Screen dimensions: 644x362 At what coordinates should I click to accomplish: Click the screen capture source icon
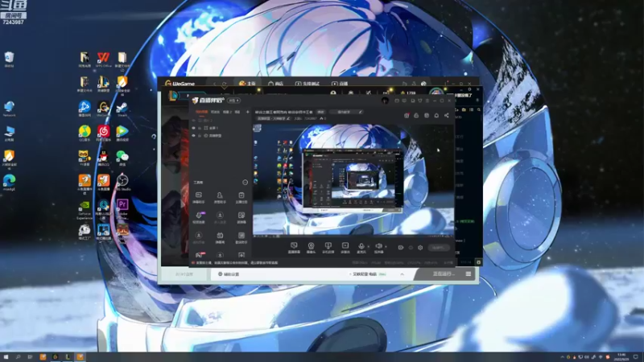[x=294, y=248]
